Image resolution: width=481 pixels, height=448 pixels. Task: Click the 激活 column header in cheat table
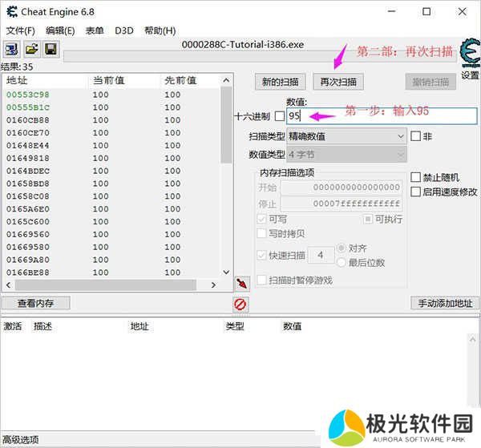coord(13,326)
